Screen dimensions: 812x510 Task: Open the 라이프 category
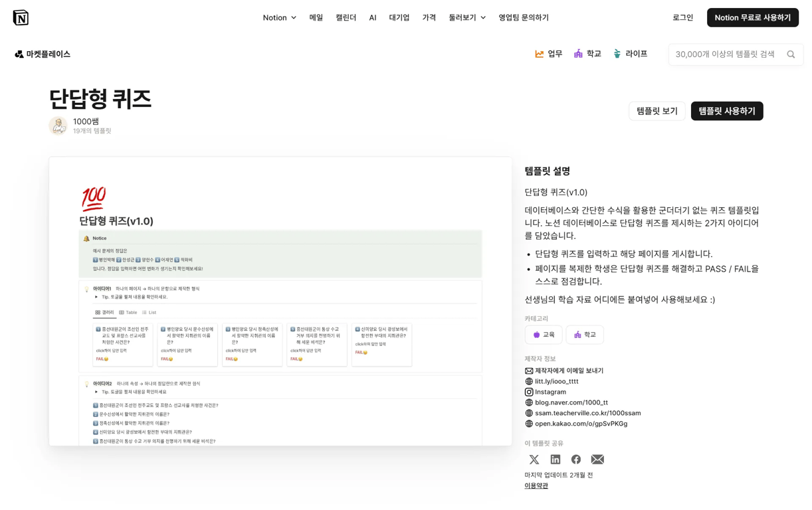(x=630, y=54)
